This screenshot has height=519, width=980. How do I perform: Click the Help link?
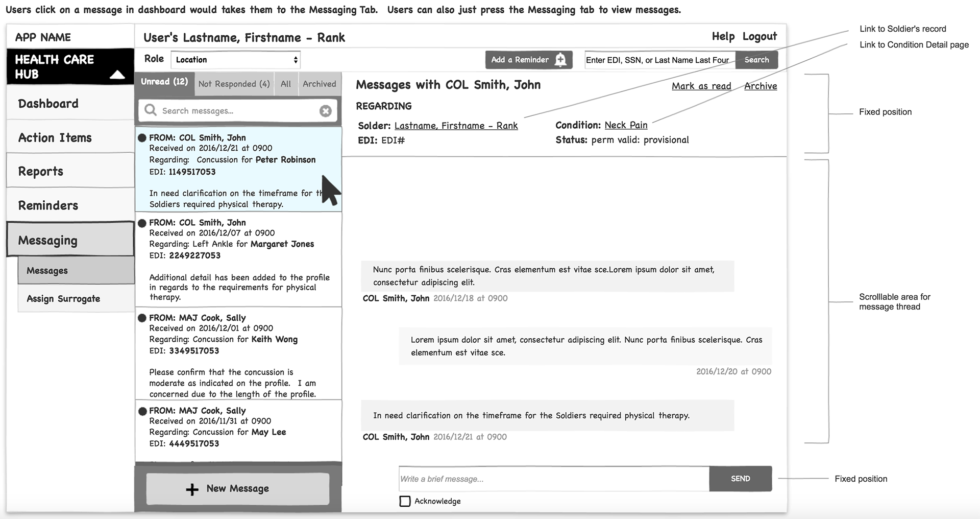coord(723,36)
